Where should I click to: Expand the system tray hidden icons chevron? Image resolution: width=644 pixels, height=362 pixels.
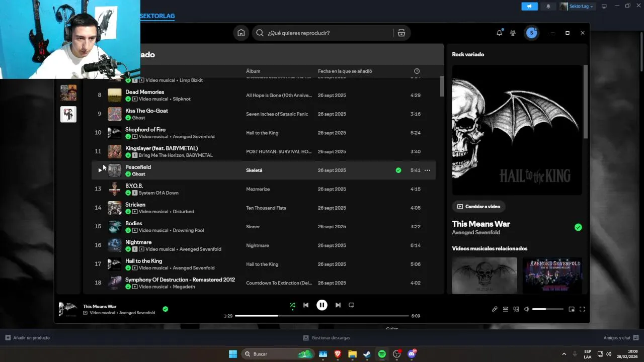563,354
